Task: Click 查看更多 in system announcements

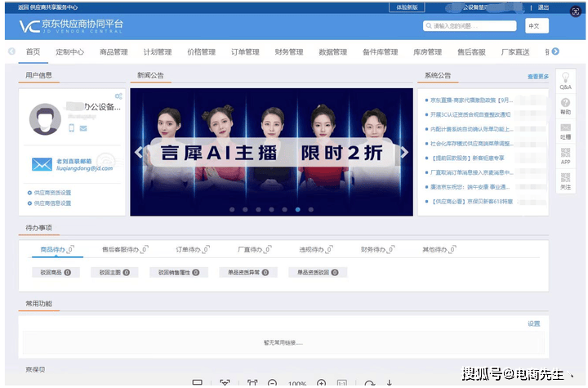Action: pos(538,77)
